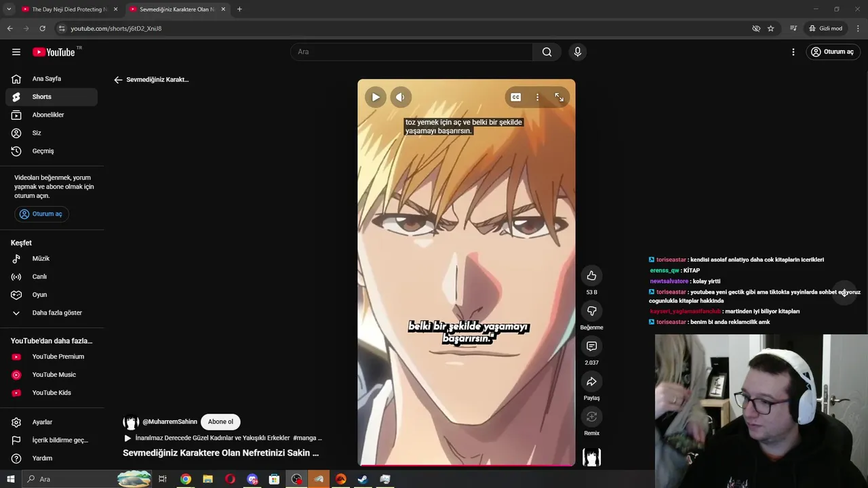Image resolution: width=868 pixels, height=488 pixels.
Task: Open the 2.037 comments panel
Action: (591, 346)
